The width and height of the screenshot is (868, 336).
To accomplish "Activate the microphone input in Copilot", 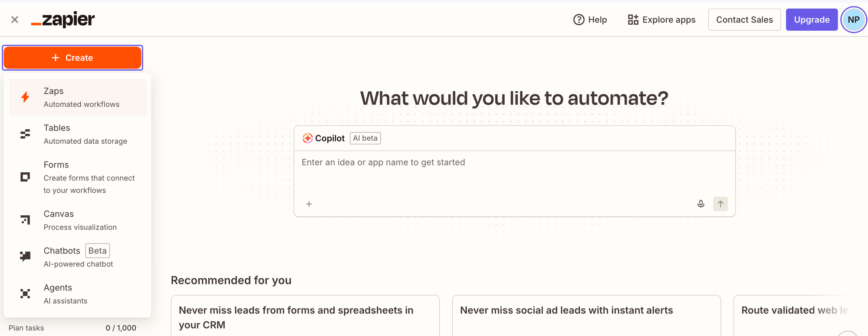I will pyautogui.click(x=701, y=204).
